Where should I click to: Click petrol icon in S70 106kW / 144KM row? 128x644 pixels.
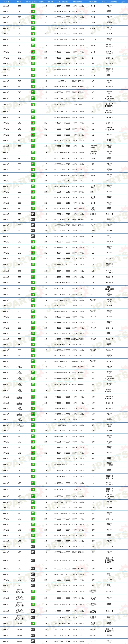click(33, 242)
